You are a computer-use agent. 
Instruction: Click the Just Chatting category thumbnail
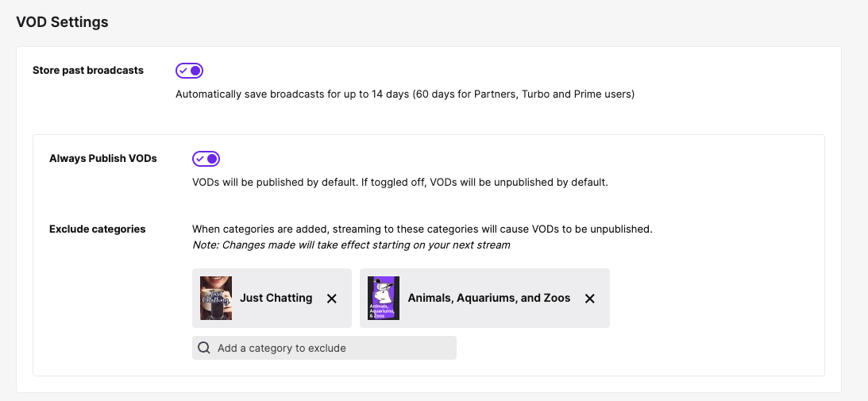(216, 298)
